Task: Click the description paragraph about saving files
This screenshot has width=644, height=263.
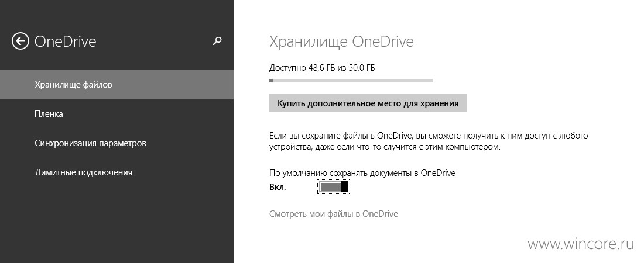Action: click(x=429, y=141)
